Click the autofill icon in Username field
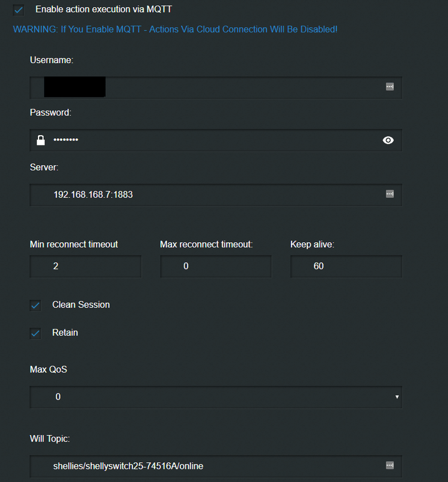The width and height of the screenshot is (448, 482). point(390,87)
